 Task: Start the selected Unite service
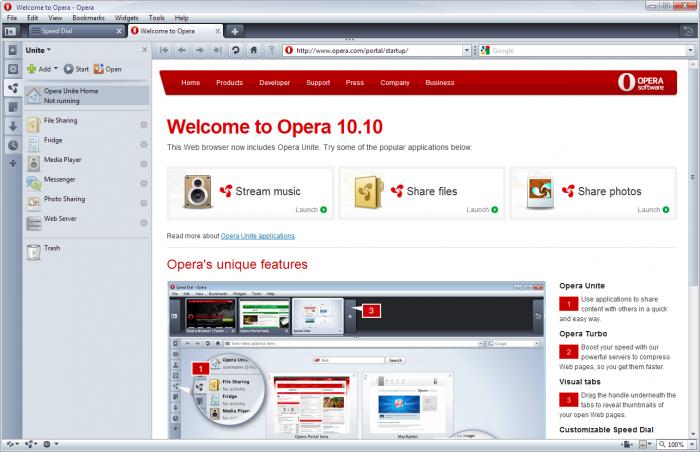(x=76, y=69)
